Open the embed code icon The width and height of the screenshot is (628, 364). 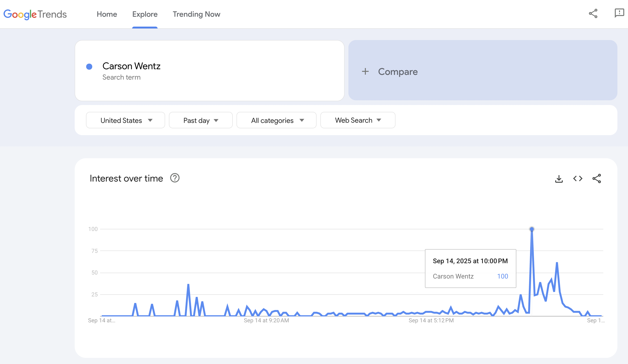[578, 179]
